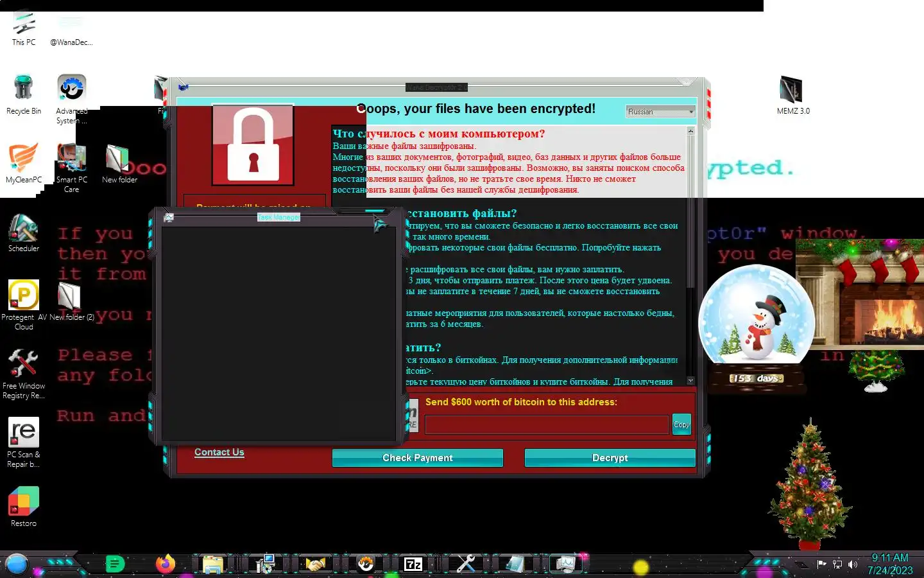Image resolution: width=924 pixels, height=578 pixels.
Task: Open File Explorer from the taskbar
Action: [x=212, y=565]
